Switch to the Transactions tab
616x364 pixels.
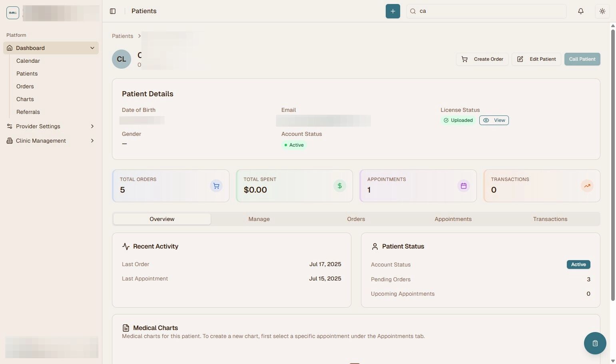550,219
